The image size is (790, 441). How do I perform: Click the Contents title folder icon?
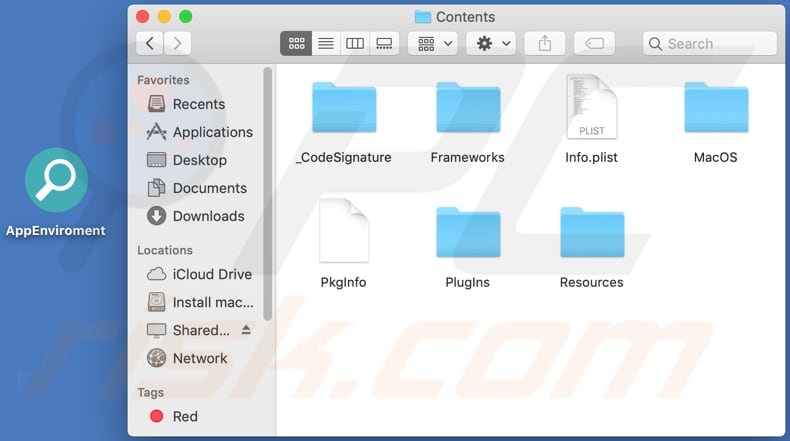423,17
